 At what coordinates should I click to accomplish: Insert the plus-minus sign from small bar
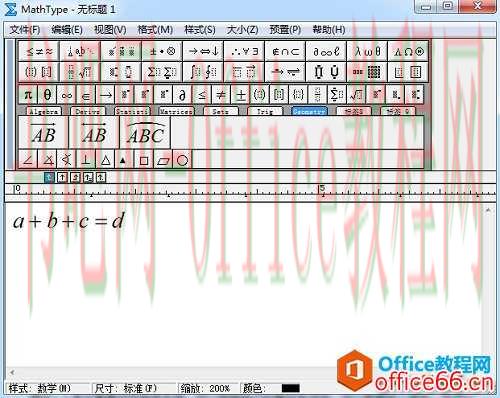click(x=240, y=95)
